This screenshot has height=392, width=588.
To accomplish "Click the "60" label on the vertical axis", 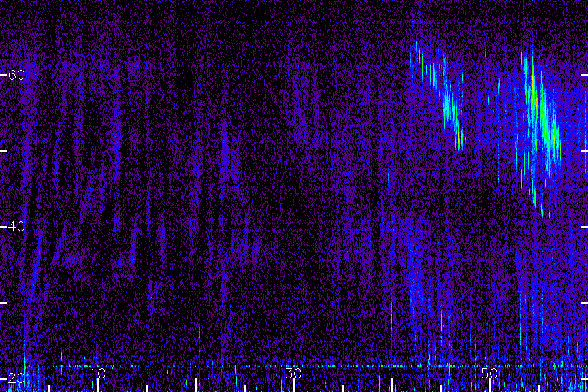I will point(16,75).
